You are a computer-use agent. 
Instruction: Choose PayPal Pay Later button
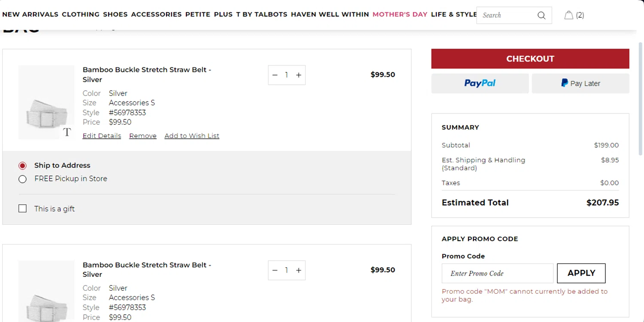coord(580,83)
